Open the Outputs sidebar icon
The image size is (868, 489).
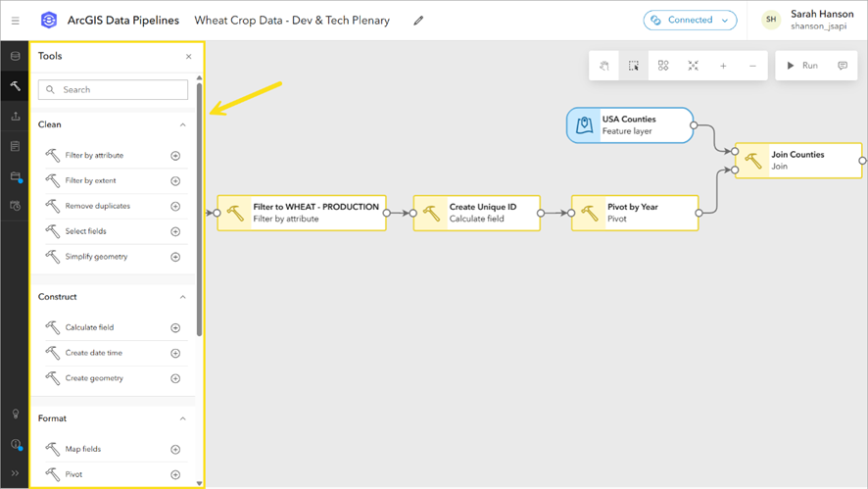[15, 117]
